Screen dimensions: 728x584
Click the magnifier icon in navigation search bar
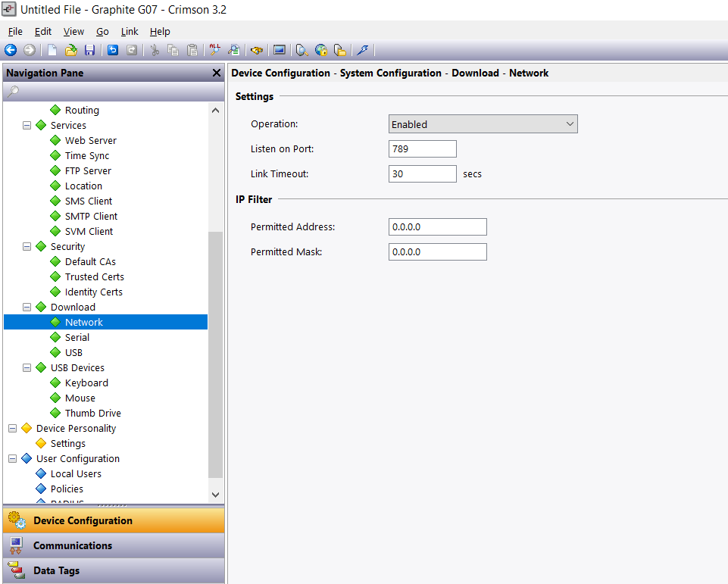[13, 92]
